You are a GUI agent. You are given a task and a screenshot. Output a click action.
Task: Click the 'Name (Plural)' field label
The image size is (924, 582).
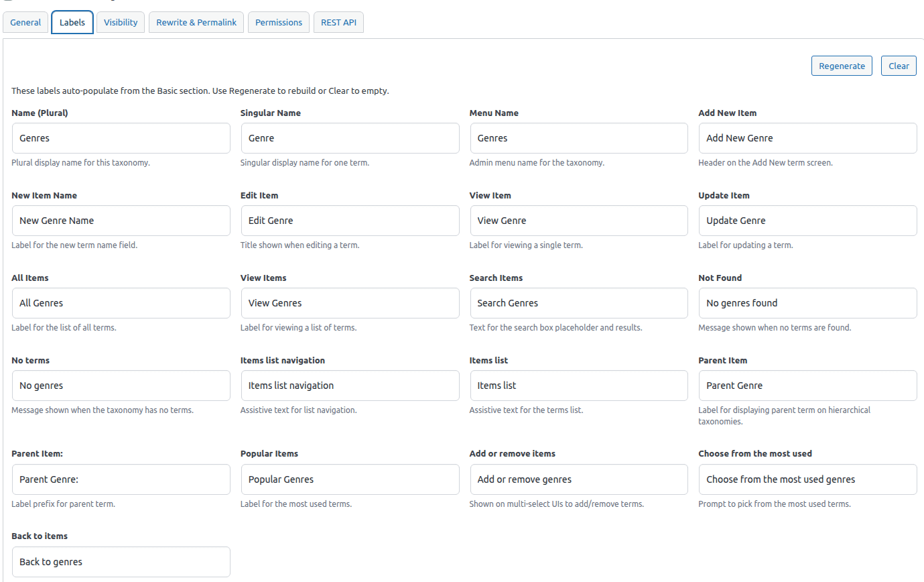tap(40, 113)
